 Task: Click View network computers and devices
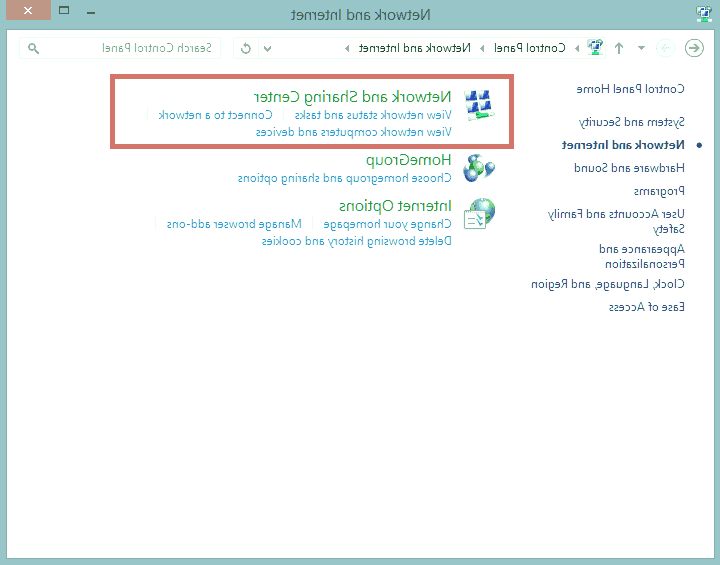point(354,132)
